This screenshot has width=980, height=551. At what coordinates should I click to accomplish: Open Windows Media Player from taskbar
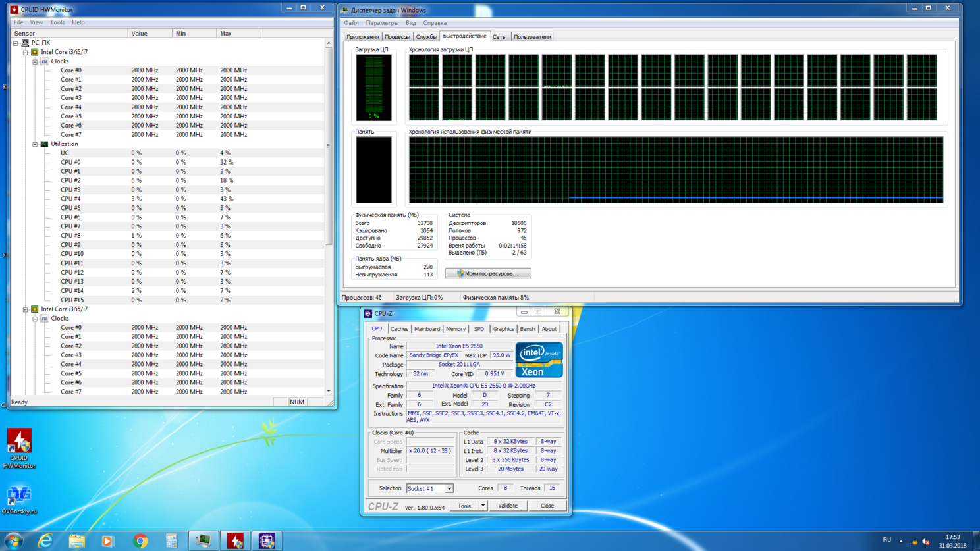point(107,541)
